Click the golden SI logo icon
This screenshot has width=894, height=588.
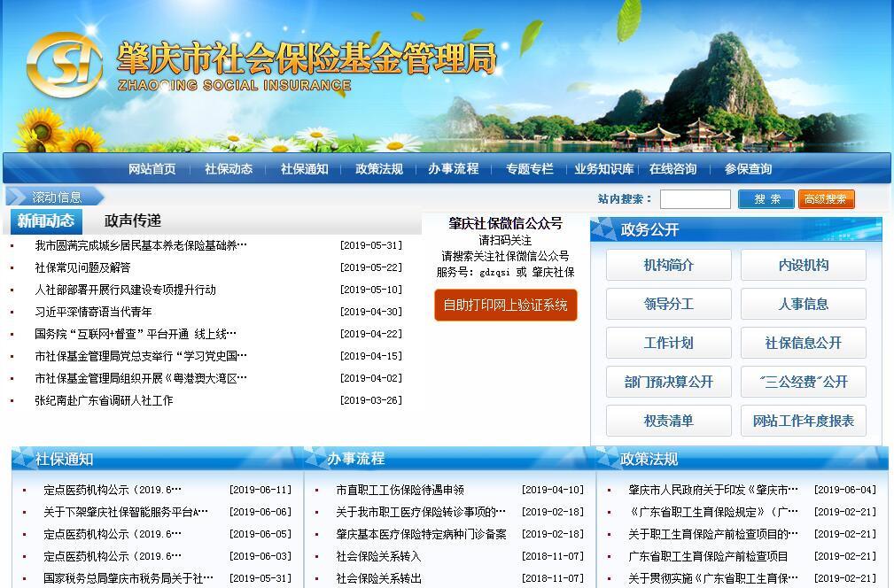click(64, 65)
